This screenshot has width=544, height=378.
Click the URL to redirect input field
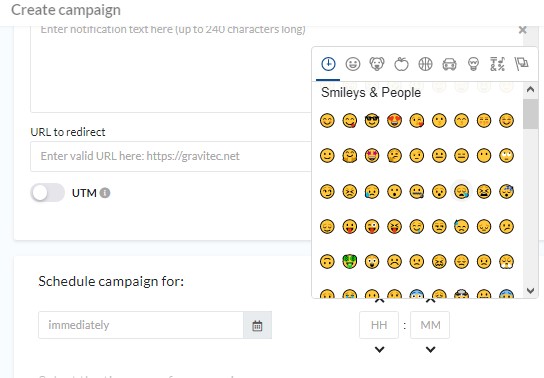tap(171, 156)
